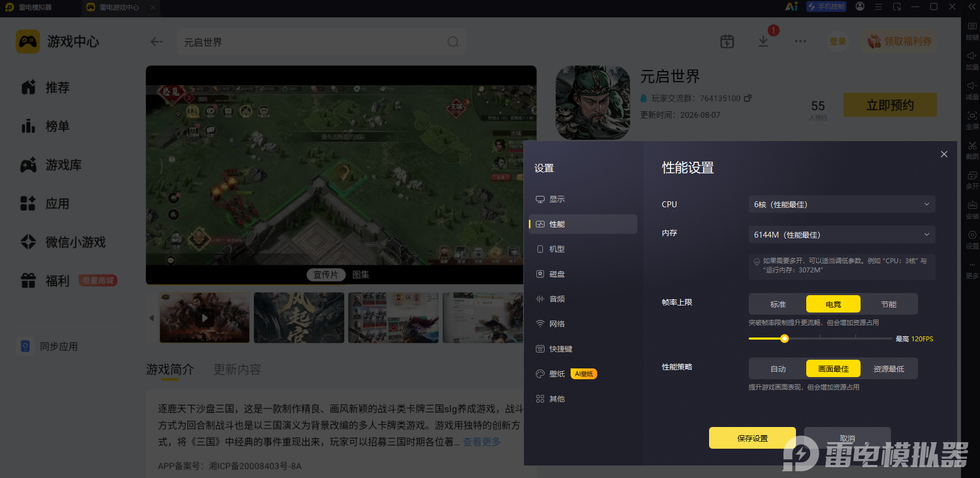Copy the player group number 764135100
Viewport: 980px width, 478px height.
(748, 98)
